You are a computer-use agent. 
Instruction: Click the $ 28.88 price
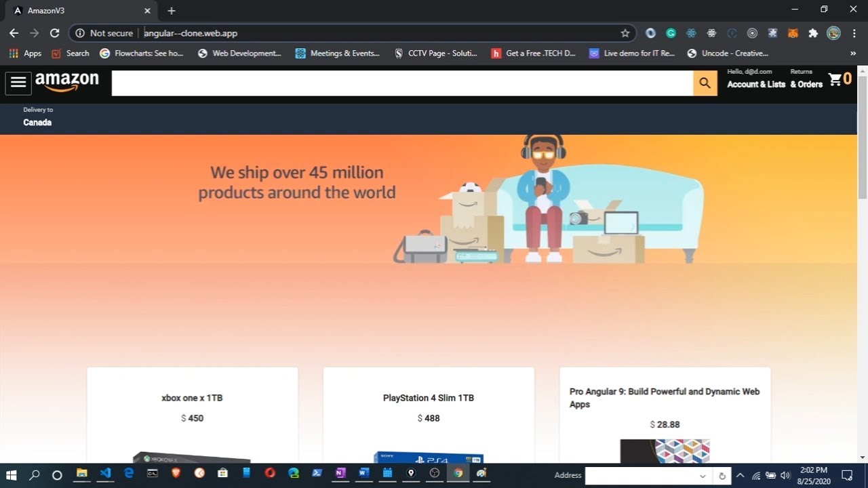[x=665, y=425]
